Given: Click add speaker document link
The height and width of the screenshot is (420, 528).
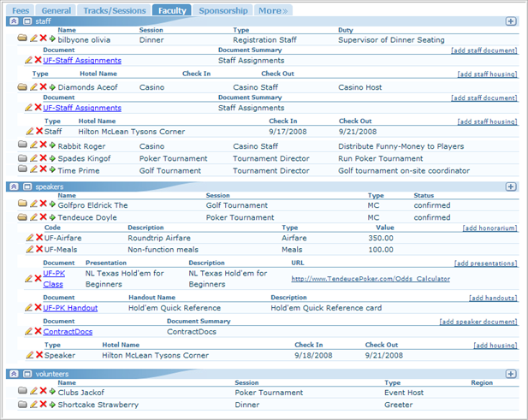Looking at the screenshot, I should [x=478, y=322].
